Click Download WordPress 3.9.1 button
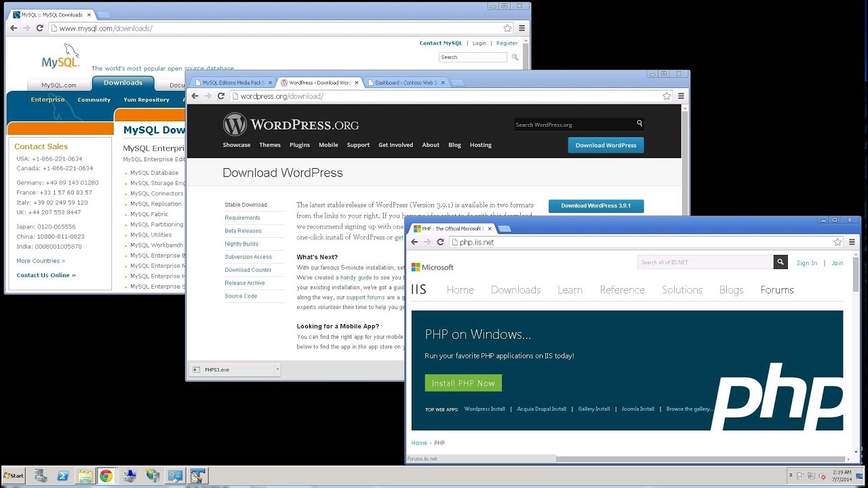The width and height of the screenshot is (868, 488). [596, 205]
